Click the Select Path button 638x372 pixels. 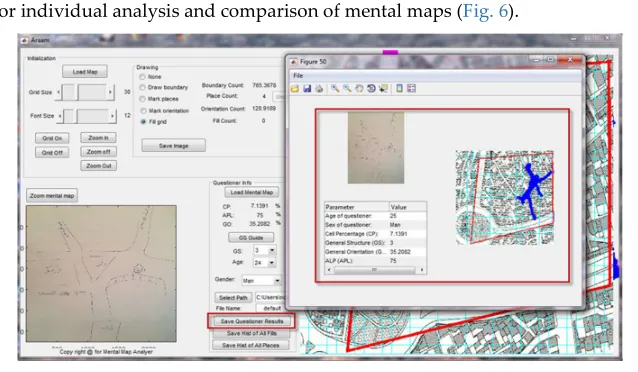tap(233, 298)
